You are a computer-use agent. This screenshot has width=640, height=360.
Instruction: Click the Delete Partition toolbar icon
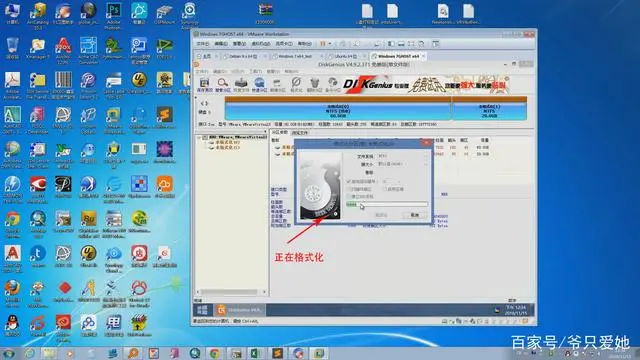314,84
